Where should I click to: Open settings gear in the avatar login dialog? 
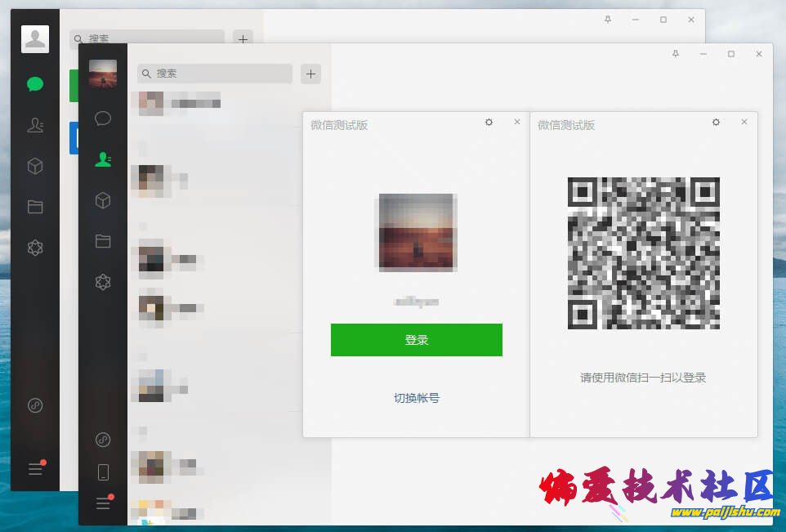tap(489, 123)
